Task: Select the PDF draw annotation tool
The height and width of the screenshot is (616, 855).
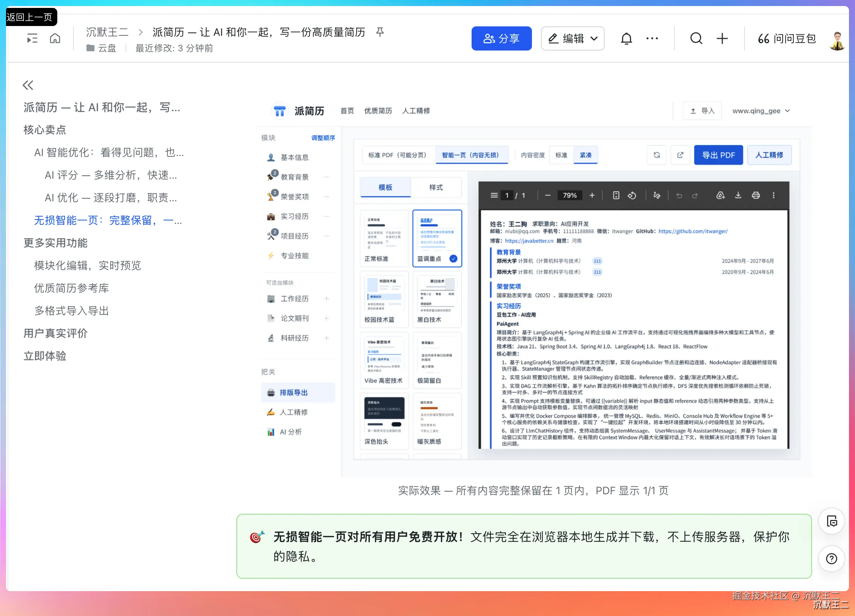Action: [x=657, y=195]
